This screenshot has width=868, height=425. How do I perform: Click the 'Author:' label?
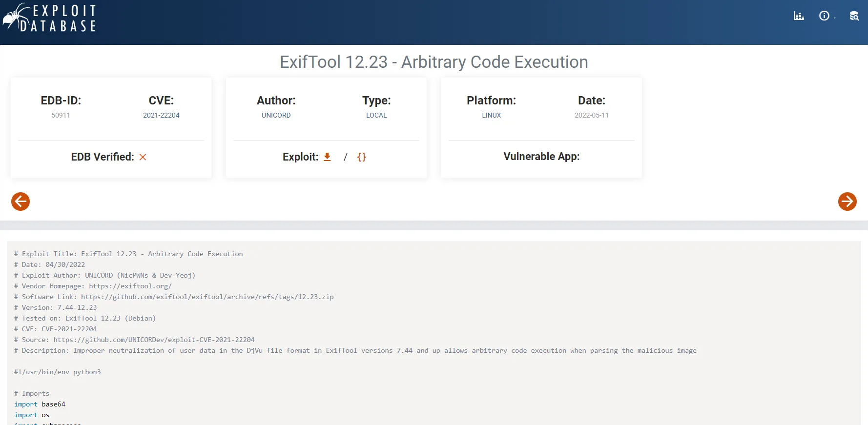[276, 101]
